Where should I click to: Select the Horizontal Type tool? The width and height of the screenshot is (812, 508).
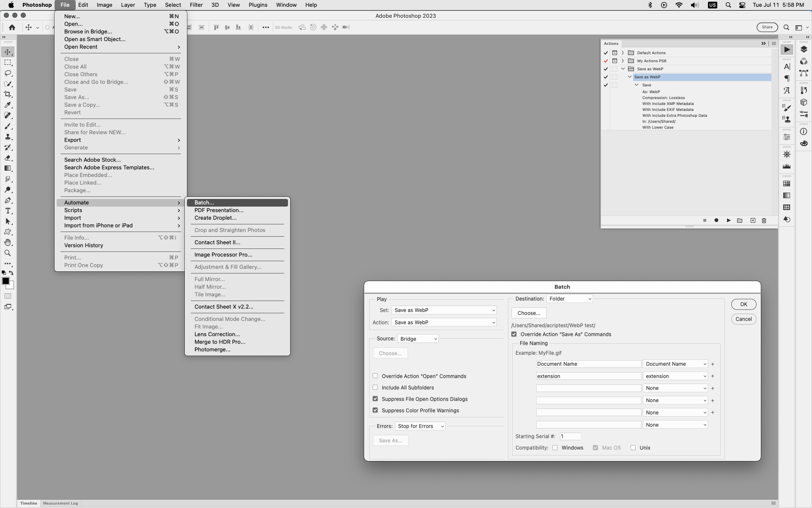click(x=8, y=211)
